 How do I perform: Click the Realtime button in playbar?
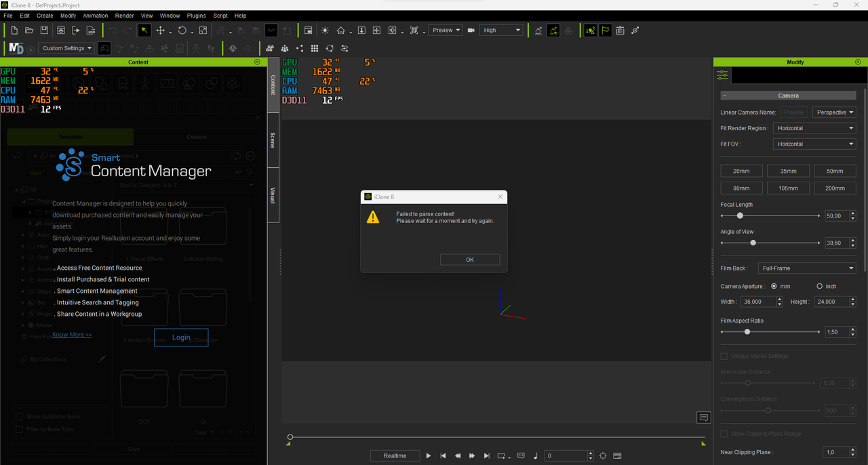tap(395, 456)
